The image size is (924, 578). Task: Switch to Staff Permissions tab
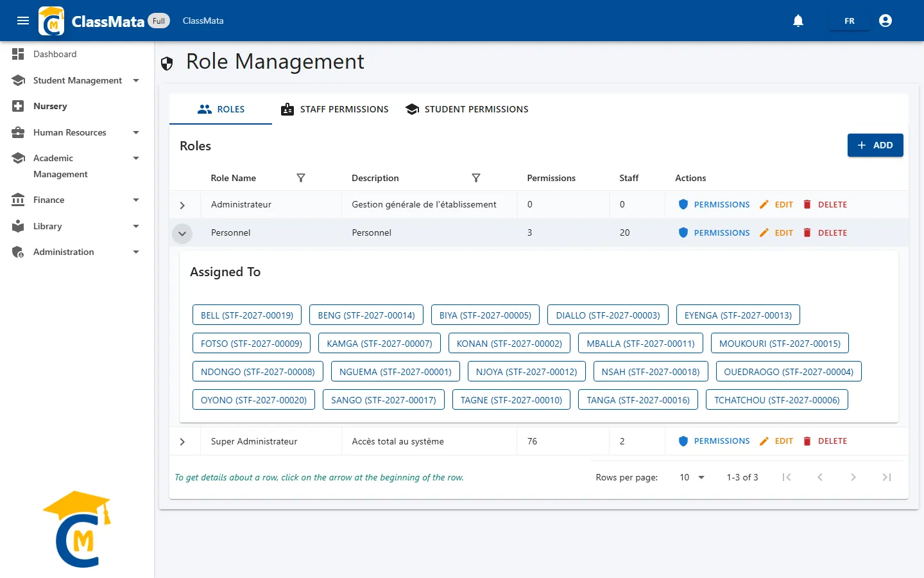click(x=335, y=109)
